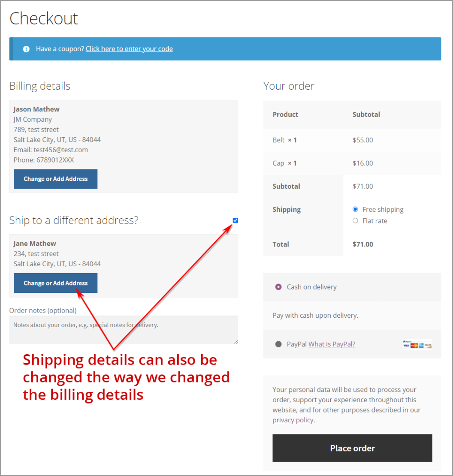Viewport: 453px width, 476px height.
Task: Open 'Click here to enter your code'
Action: [129, 48]
